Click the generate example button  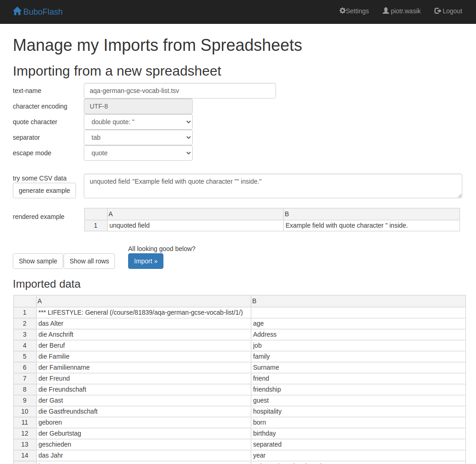44,191
